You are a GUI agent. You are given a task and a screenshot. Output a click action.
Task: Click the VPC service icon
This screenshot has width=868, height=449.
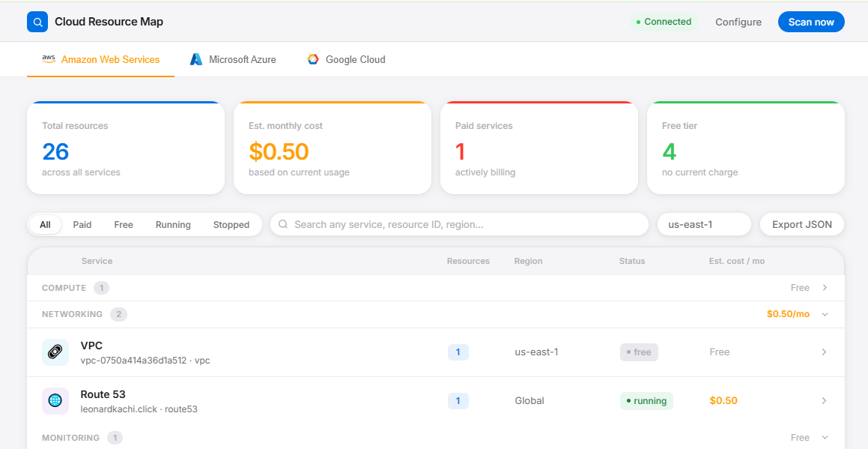[55, 352]
